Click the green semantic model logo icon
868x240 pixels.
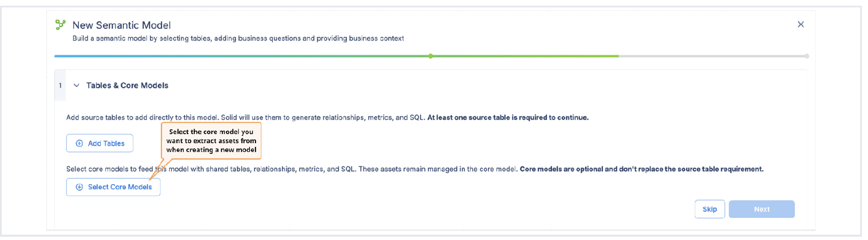click(x=60, y=25)
